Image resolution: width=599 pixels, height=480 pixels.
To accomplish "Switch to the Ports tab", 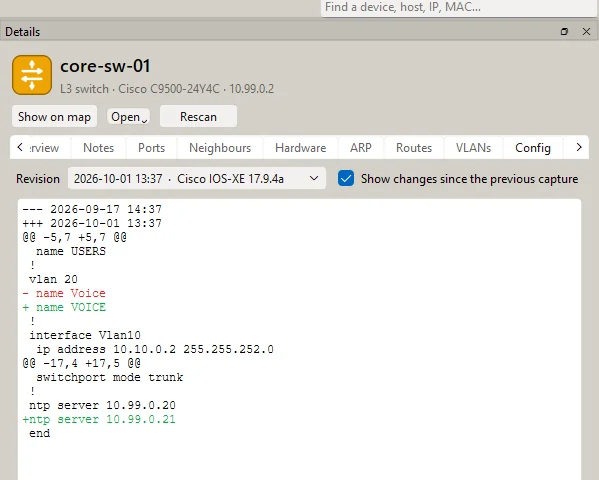I will (152, 148).
